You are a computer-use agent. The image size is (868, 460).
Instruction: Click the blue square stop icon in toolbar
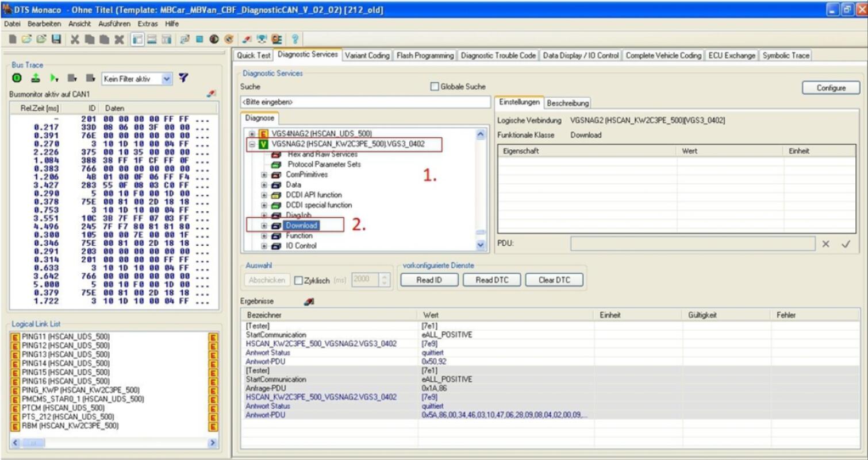tap(199, 39)
